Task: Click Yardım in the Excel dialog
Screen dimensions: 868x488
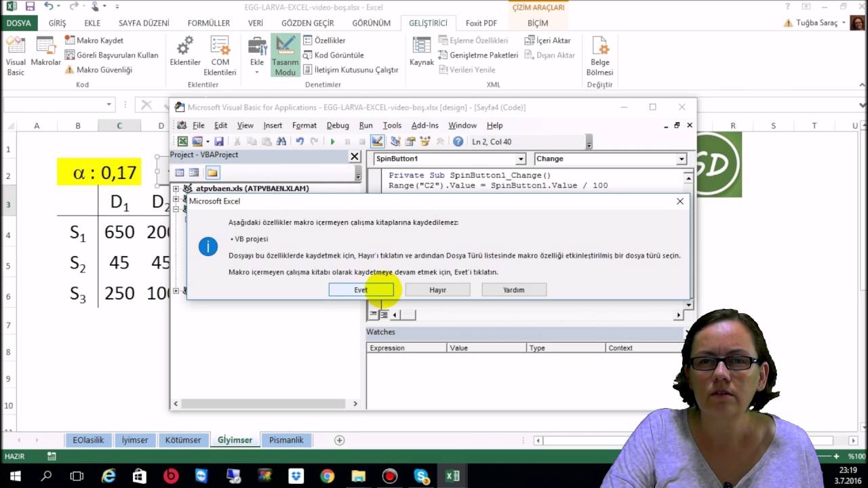Action: click(x=514, y=289)
